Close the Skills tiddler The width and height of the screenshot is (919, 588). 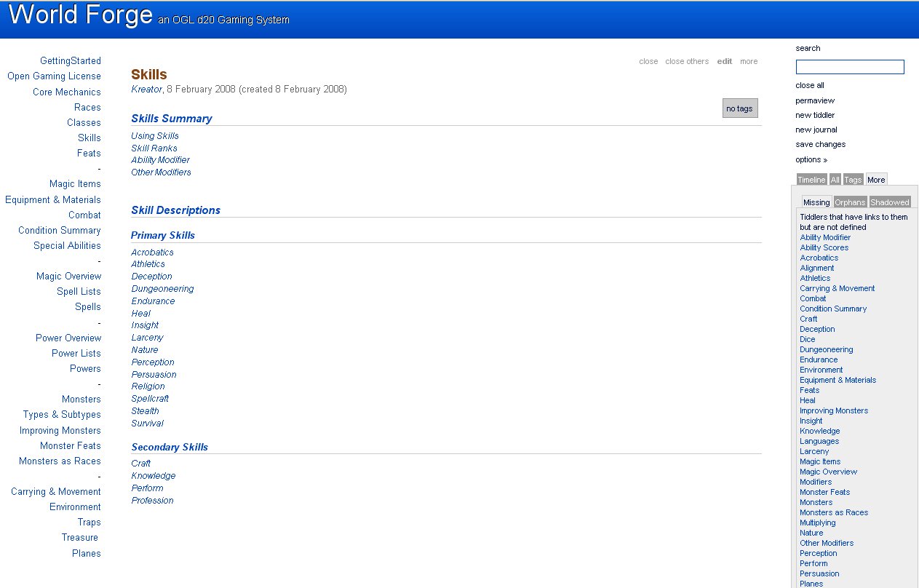tap(648, 61)
